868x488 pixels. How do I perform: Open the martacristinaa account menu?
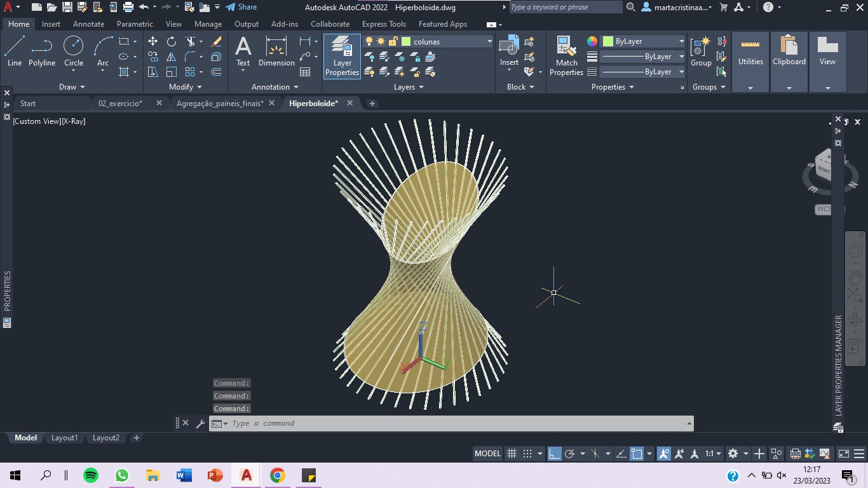pyautogui.click(x=677, y=7)
